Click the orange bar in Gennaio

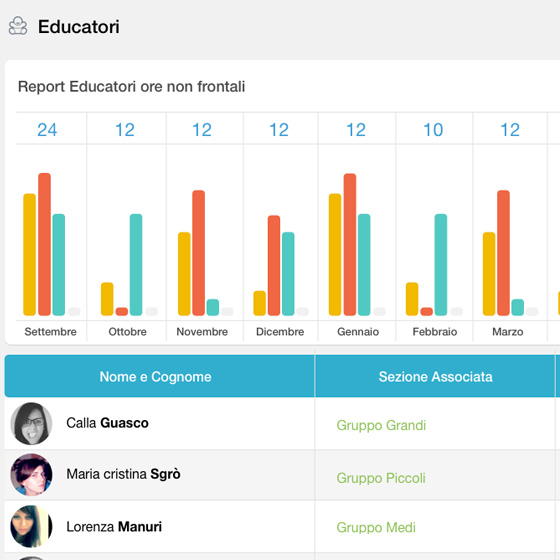click(x=350, y=245)
